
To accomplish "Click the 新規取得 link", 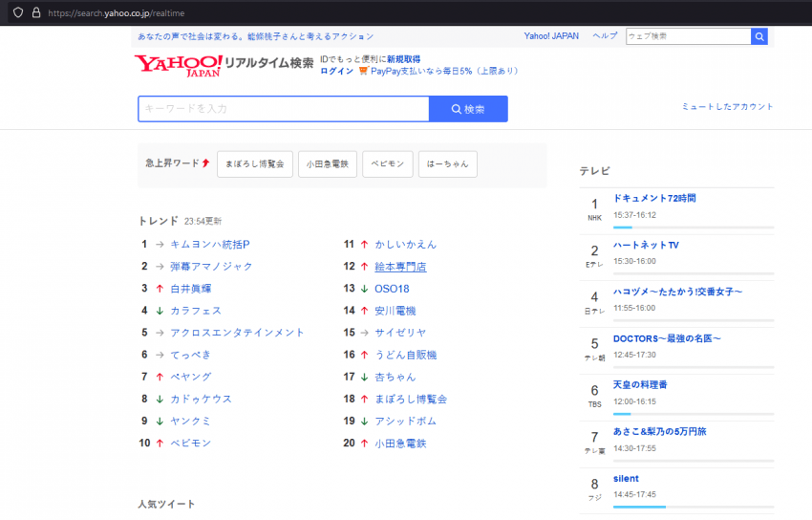I will tap(403, 59).
